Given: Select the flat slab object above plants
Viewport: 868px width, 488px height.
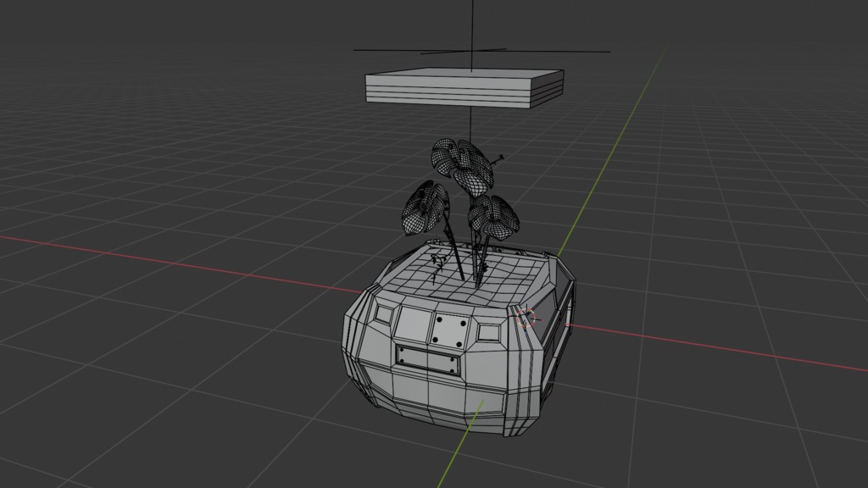Looking at the screenshot, I should (465, 88).
